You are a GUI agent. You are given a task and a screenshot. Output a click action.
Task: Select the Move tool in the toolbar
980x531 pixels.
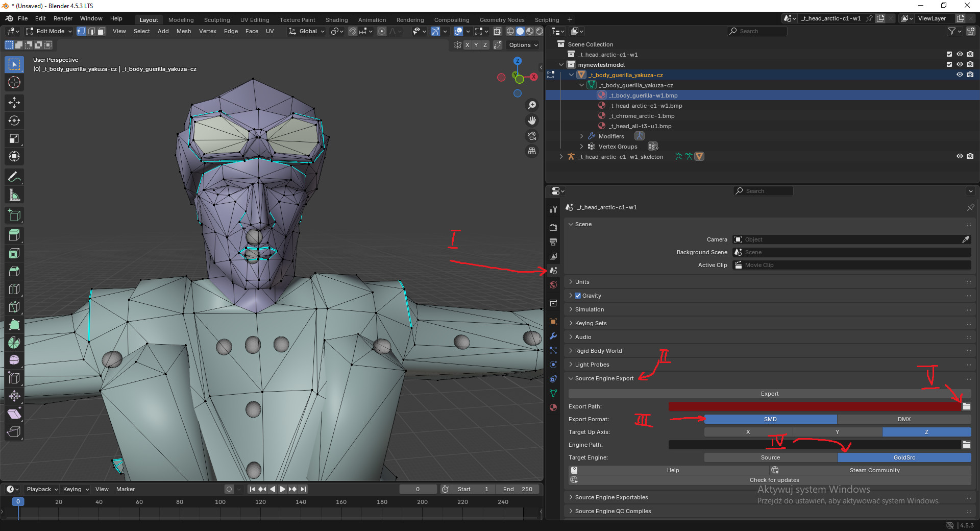(14, 103)
